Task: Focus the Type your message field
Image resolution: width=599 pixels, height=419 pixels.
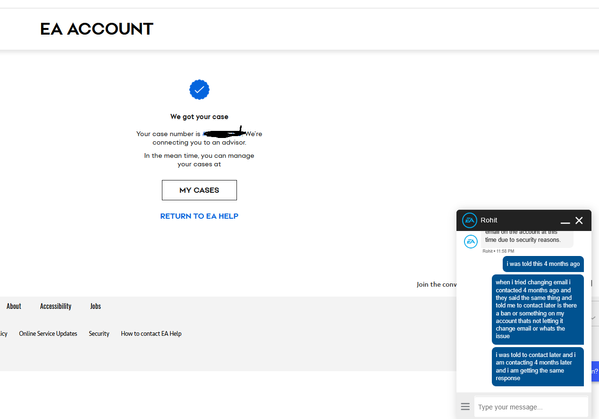Action: [531, 407]
